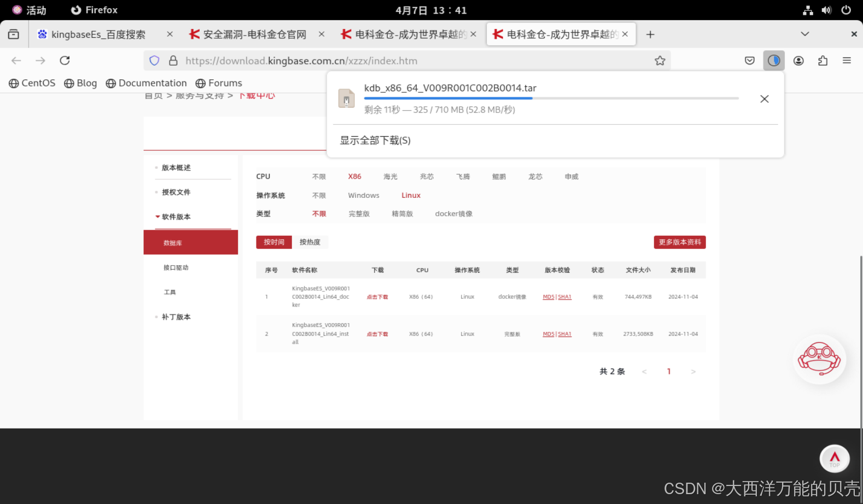Viewport: 863px width, 504px height.
Task: Toggle the downloads progress toolbar button
Action: pyautogui.click(x=774, y=61)
